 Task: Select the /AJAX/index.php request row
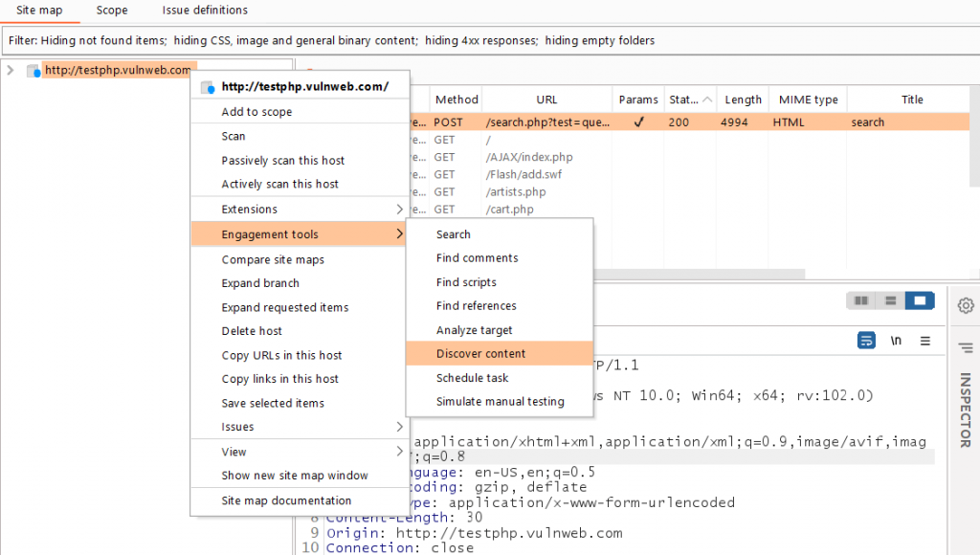(x=689, y=158)
